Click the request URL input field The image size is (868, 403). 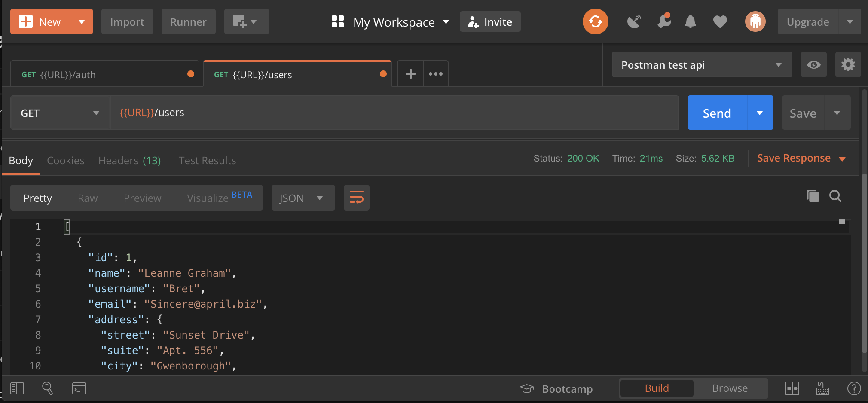click(x=394, y=113)
